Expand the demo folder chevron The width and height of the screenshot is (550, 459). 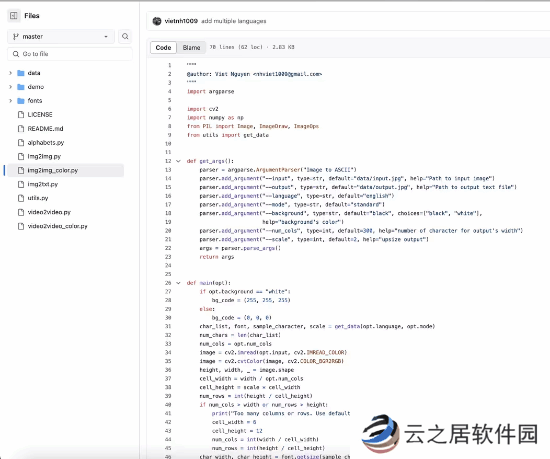[x=10, y=87]
